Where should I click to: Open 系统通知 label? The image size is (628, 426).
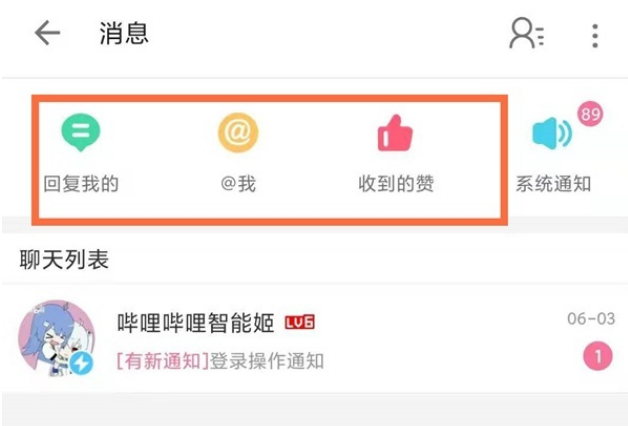coord(553,184)
